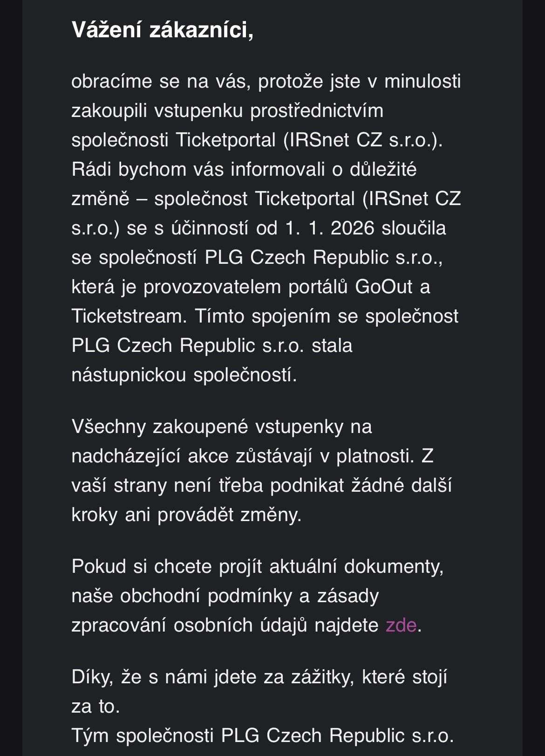The image size is (545, 756).
Task: Tap the words "kroky ani provádět změny"
Action: click(186, 515)
